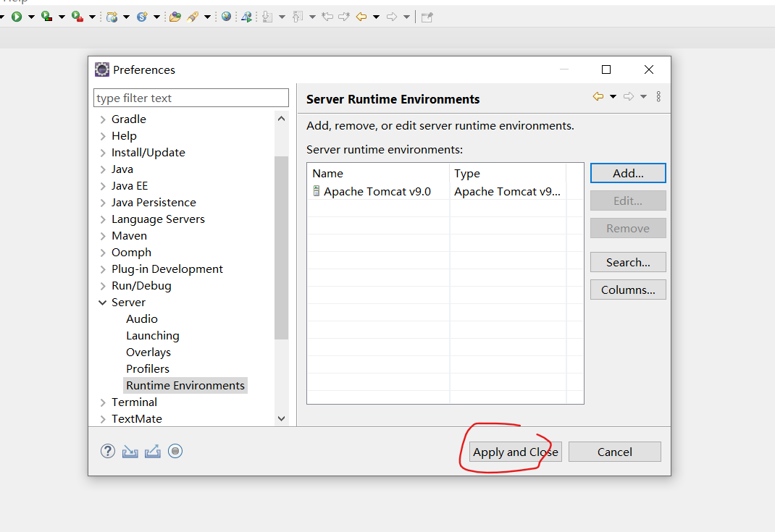
Task: Click the New Servlet icon in toolbar
Action: 142,17
